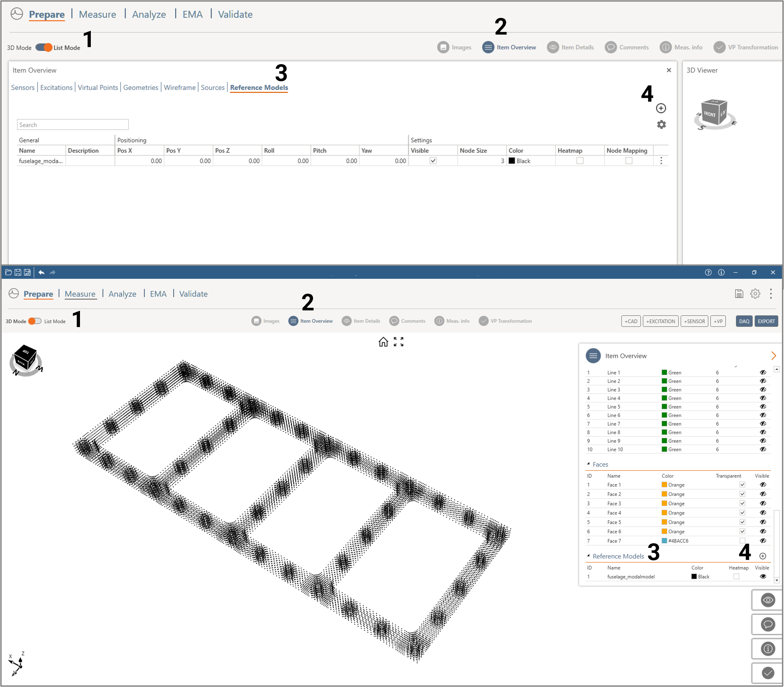Click the EXPORT button
The image size is (784, 687).
(766, 321)
